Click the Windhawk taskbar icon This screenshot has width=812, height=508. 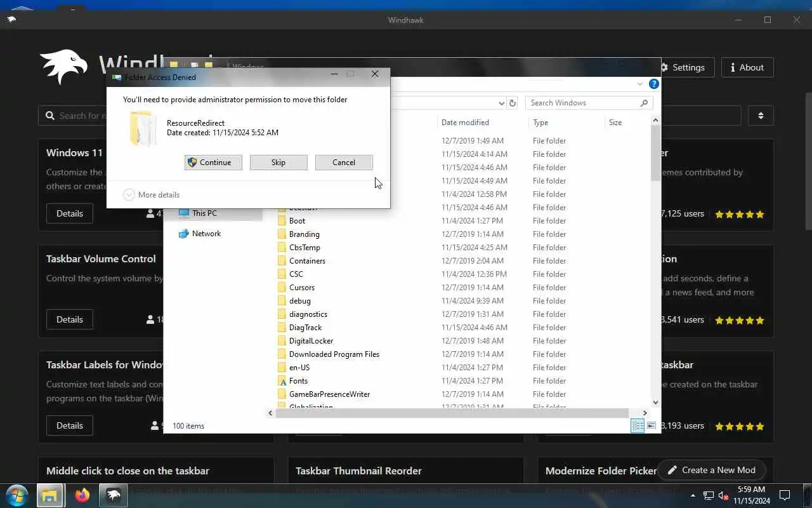pyautogui.click(x=113, y=495)
